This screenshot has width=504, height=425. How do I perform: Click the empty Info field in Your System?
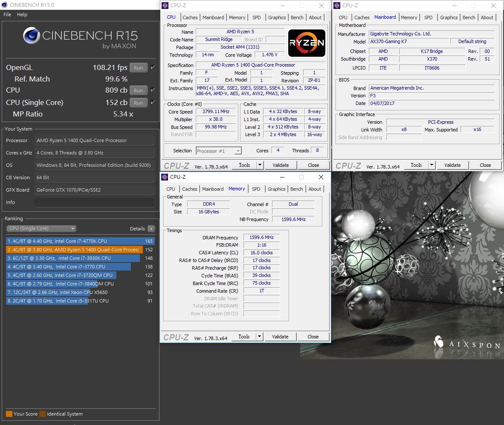(95, 202)
